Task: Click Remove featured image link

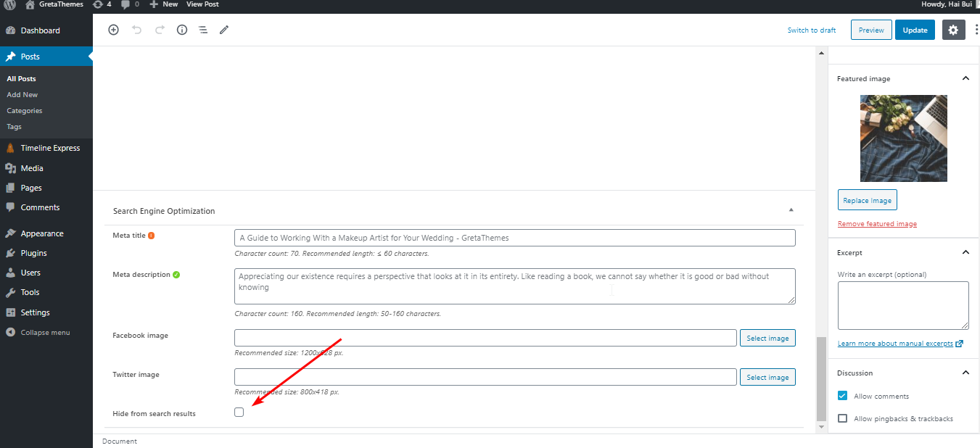Action: 877,224
